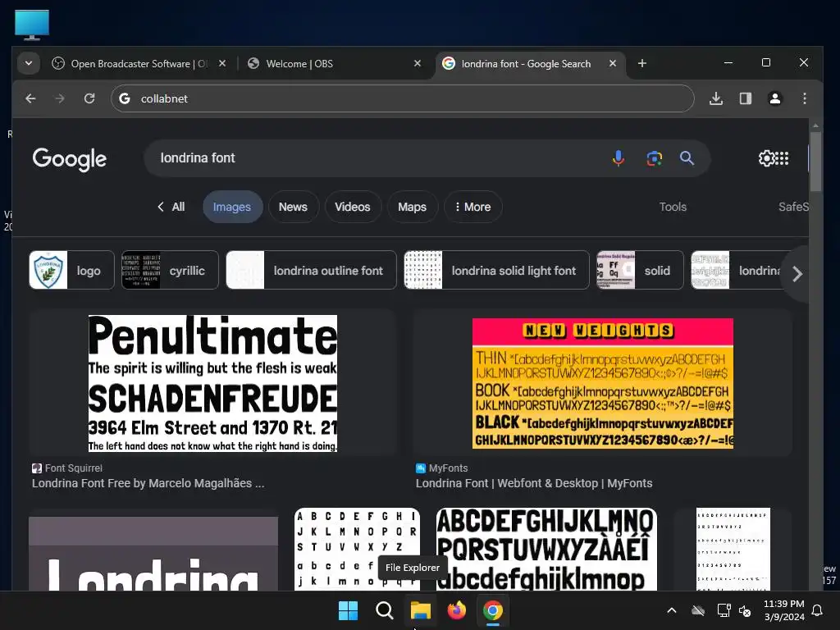Close the londrina font Google Search tab

(613, 63)
